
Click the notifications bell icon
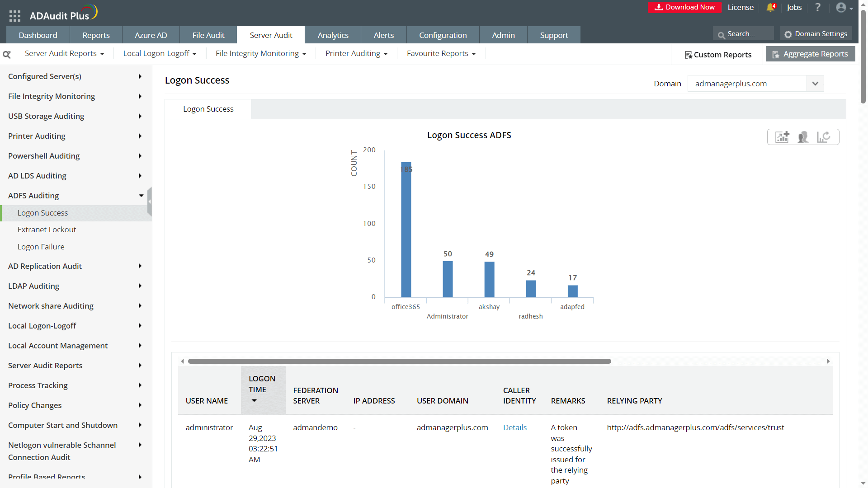[x=770, y=7]
